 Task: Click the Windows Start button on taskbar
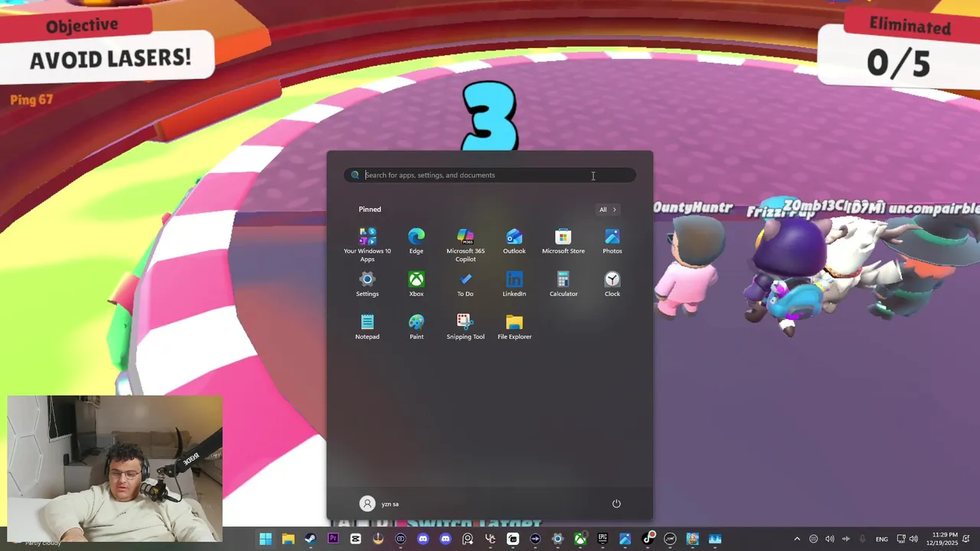tap(265, 539)
